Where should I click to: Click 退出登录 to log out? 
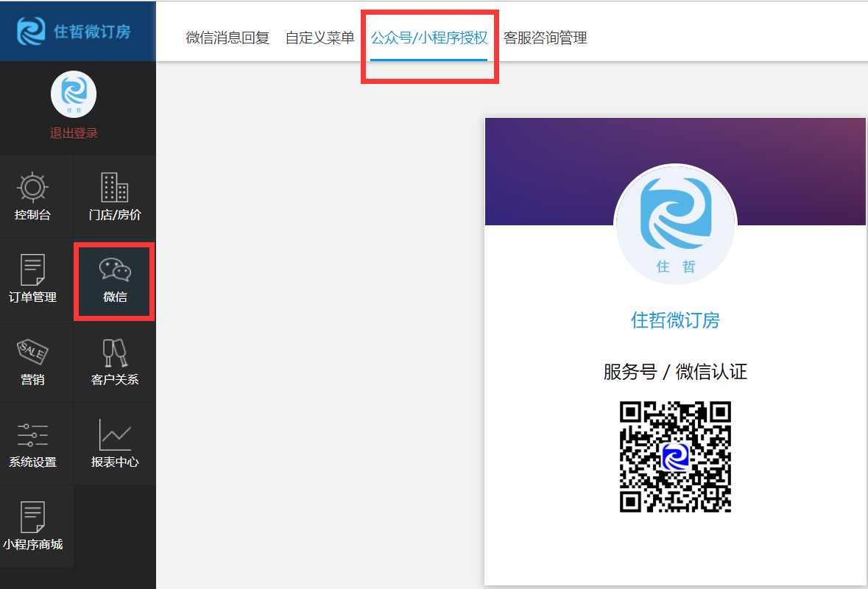click(x=74, y=133)
